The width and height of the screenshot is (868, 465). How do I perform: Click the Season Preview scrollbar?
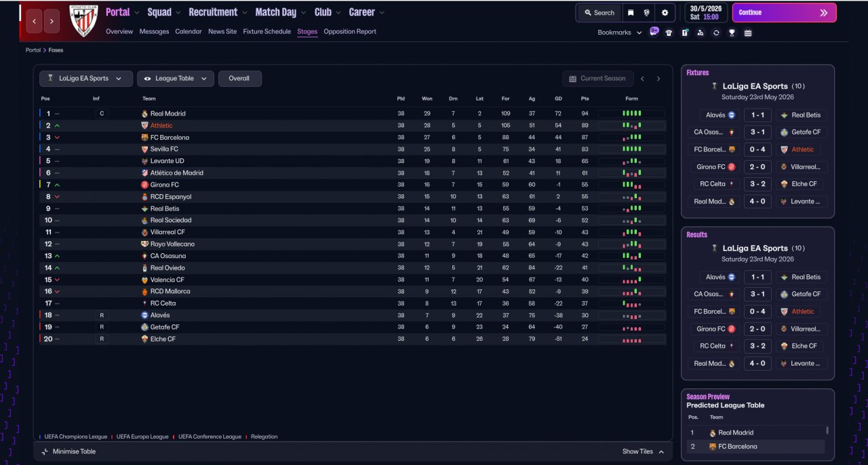pyautogui.click(x=827, y=430)
